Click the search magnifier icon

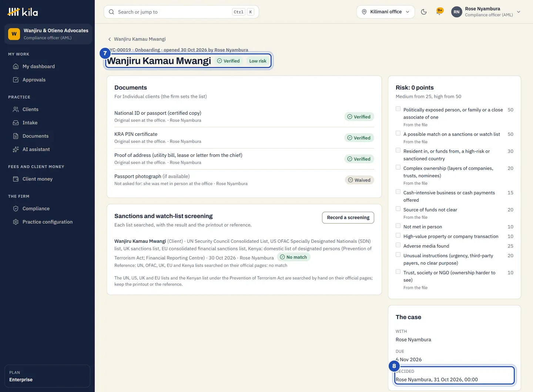coord(111,12)
